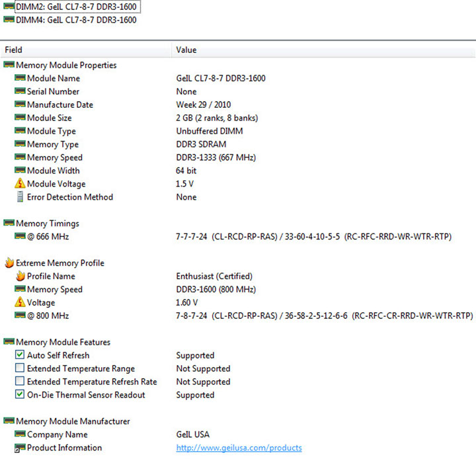Screen dimensions: 476x461
Task: Click the Serial Number row icon
Action: 20,91
